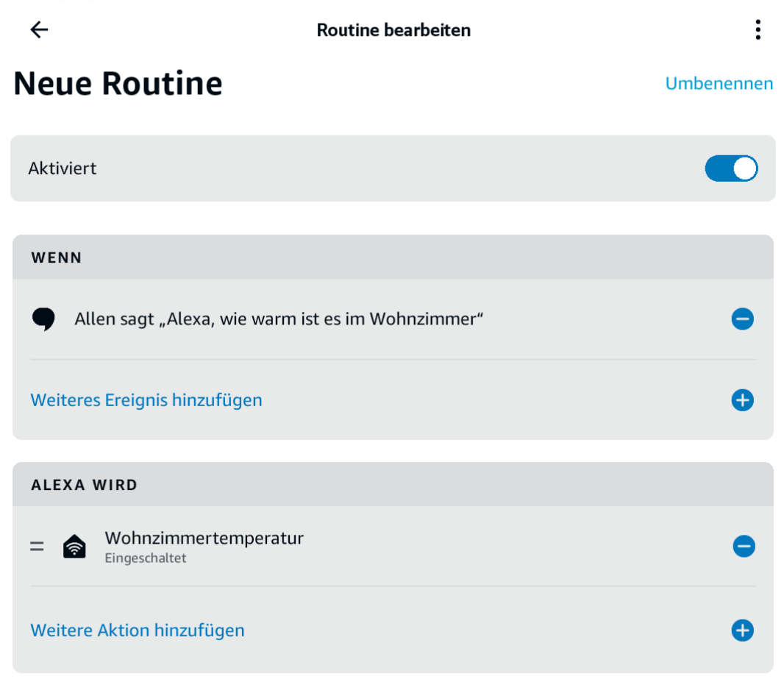Open the "Alexa, wie warm" voice trigger
This screenshot has width=784, height=696.
coord(279,319)
